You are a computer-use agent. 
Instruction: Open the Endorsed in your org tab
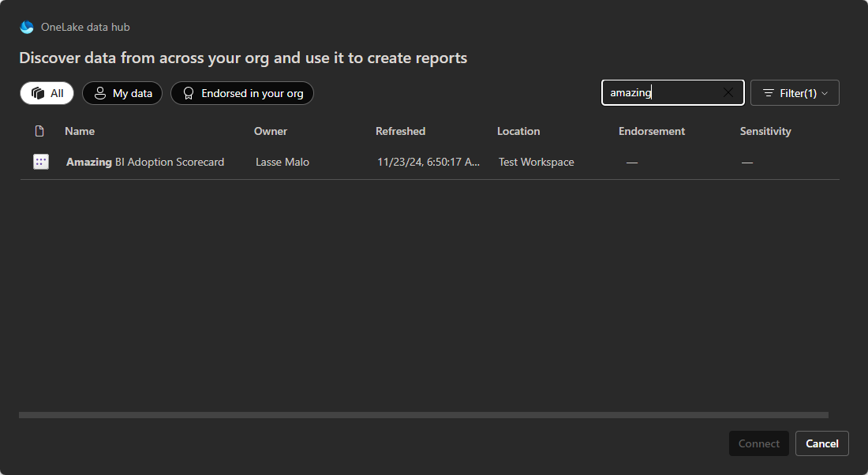(x=242, y=93)
